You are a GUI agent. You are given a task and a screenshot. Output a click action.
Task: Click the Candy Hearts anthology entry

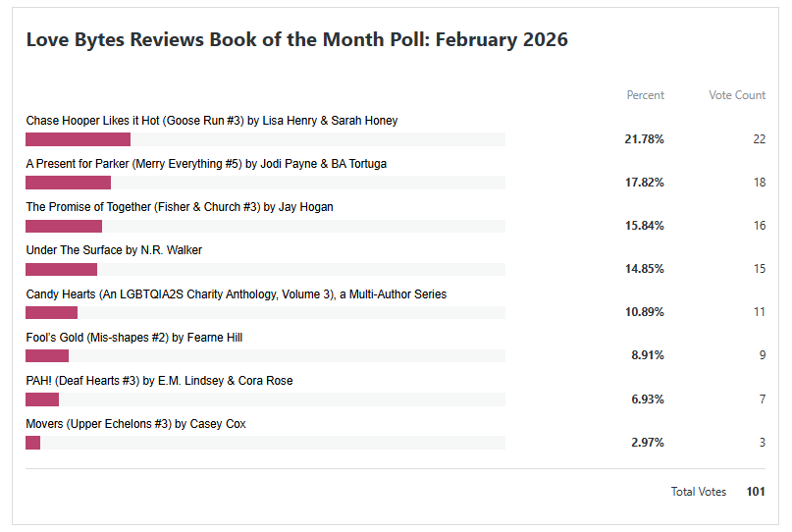click(x=236, y=294)
